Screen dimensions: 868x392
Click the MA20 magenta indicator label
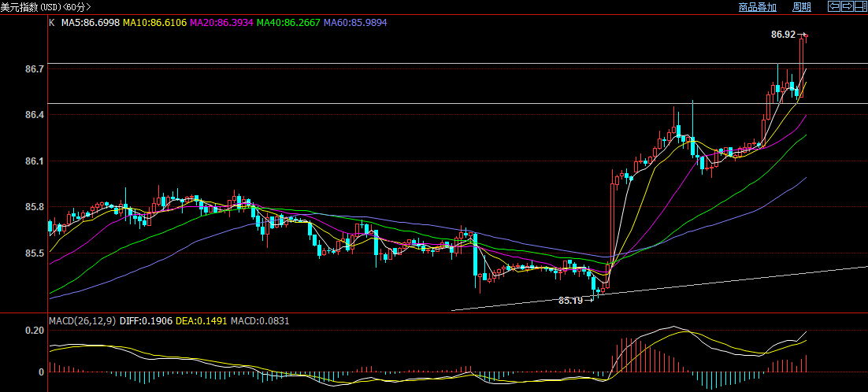[x=221, y=23]
